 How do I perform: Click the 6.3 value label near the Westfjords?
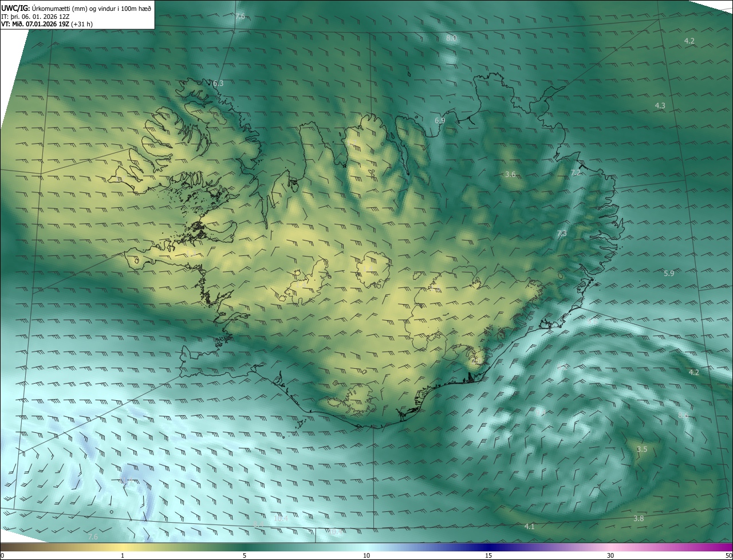218,84
